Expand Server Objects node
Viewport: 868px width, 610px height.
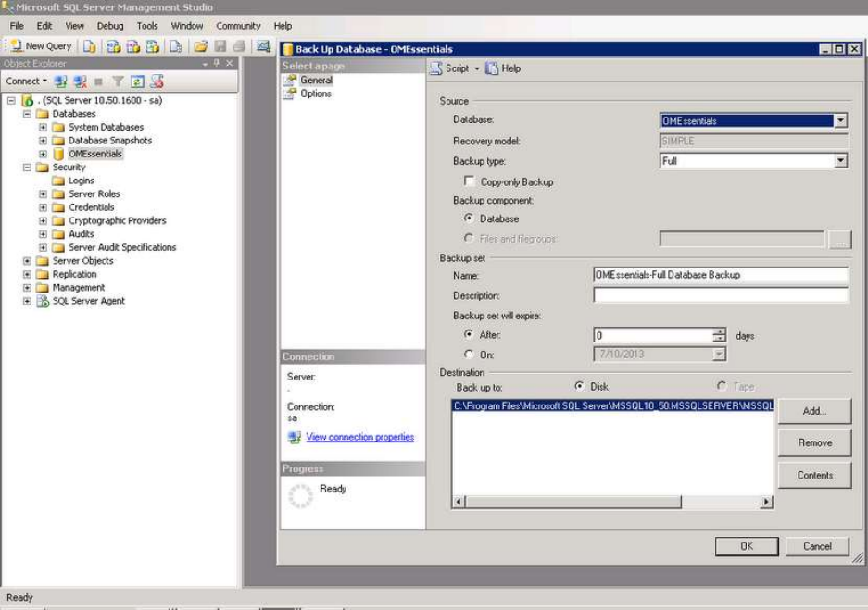[27, 260]
